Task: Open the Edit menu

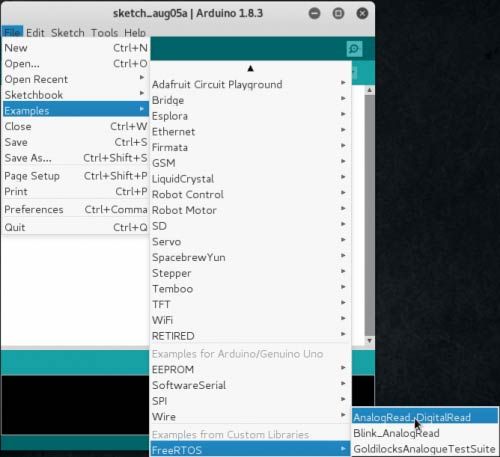Action: 35,33
